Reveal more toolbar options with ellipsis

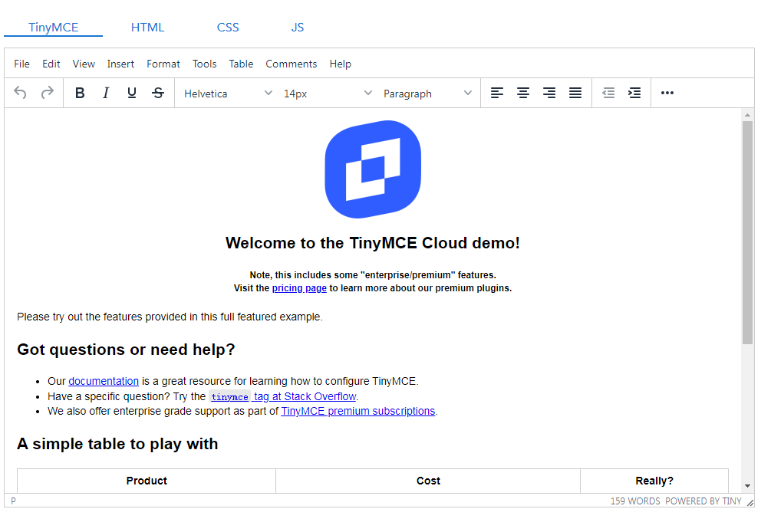pyautogui.click(x=667, y=93)
